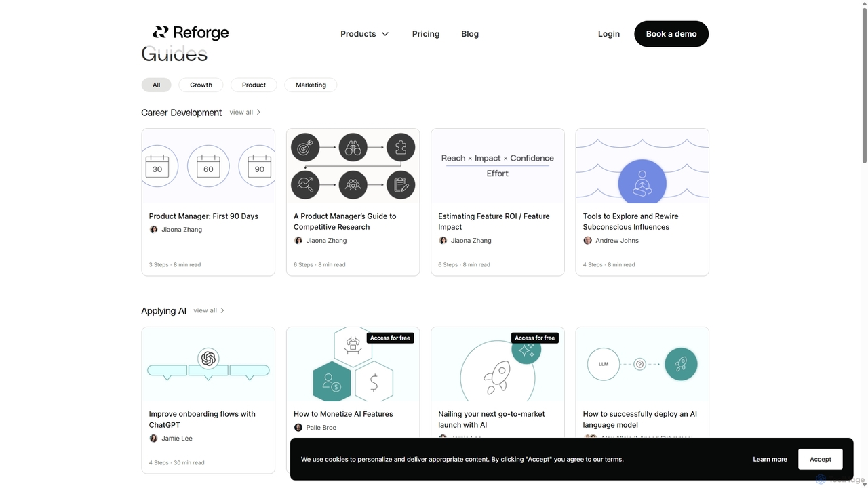Filter guides by Growth
Image resolution: width=868 pixels, height=488 pixels.
tap(201, 85)
